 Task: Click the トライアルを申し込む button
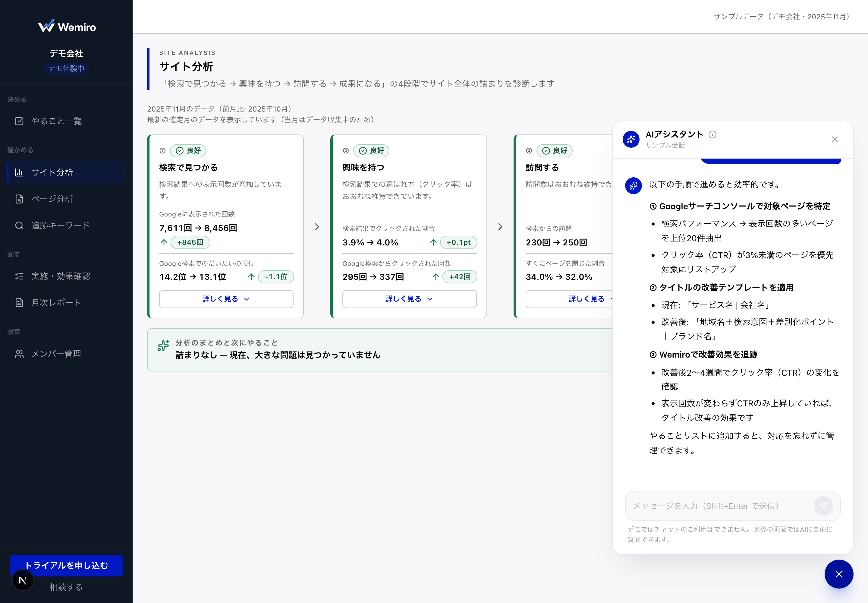(x=66, y=565)
